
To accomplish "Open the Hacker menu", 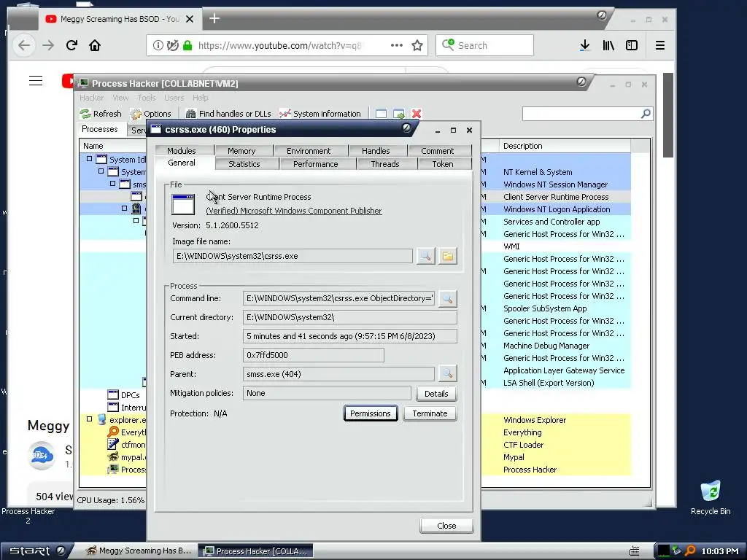I will (91, 98).
